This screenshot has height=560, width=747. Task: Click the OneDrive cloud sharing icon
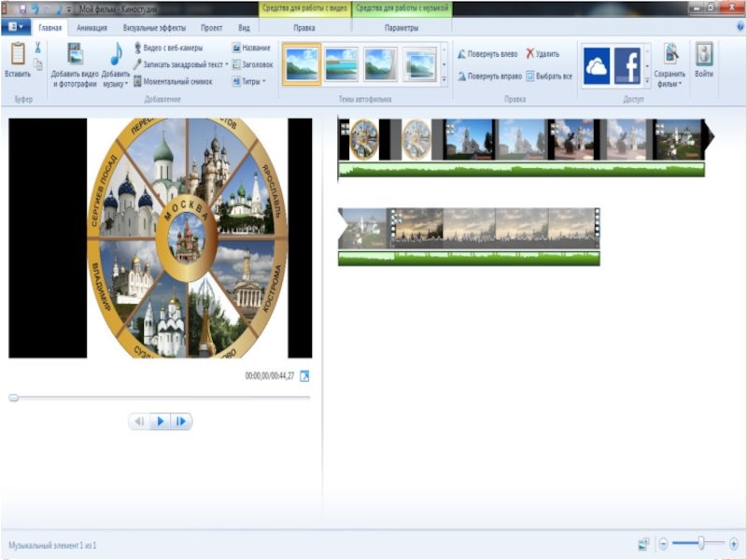[x=596, y=66]
